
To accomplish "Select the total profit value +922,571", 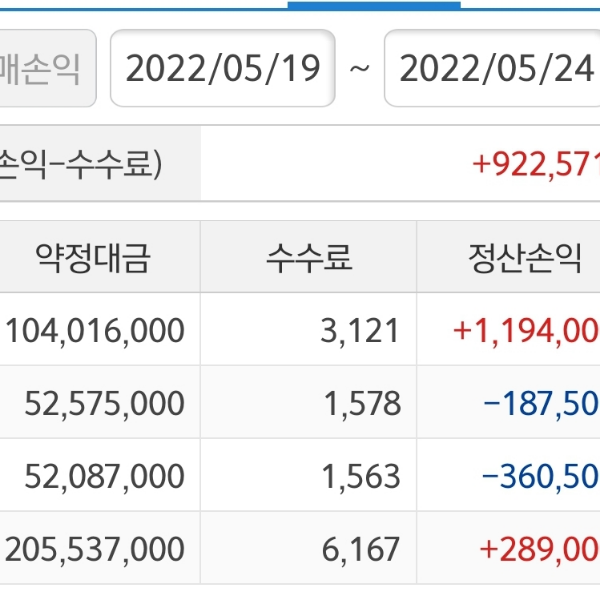I will pos(535,164).
